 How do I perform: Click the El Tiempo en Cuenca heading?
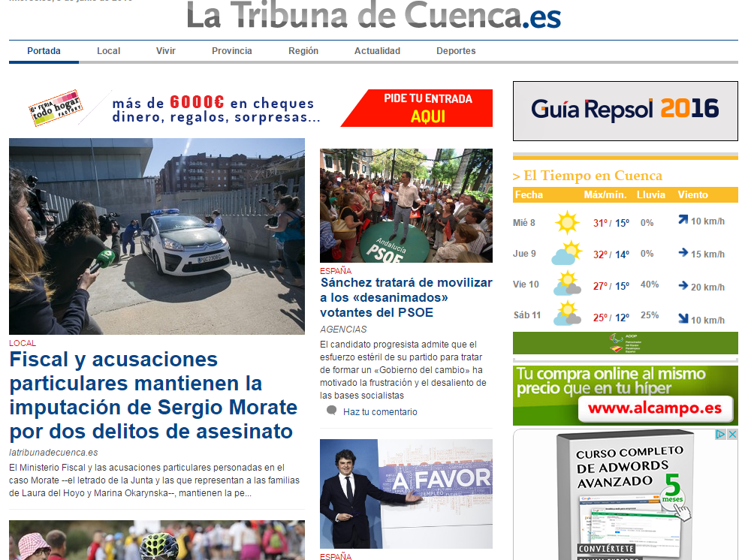click(x=588, y=176)
